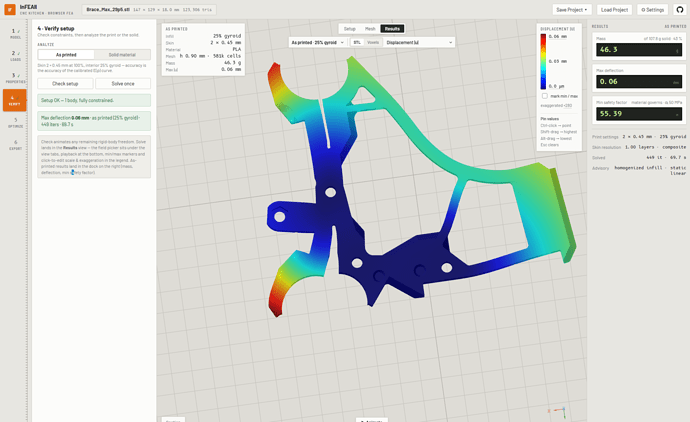Switch analysis to Solid material
The width and height of the screenshot is (690, 422).
coord(122,55)
